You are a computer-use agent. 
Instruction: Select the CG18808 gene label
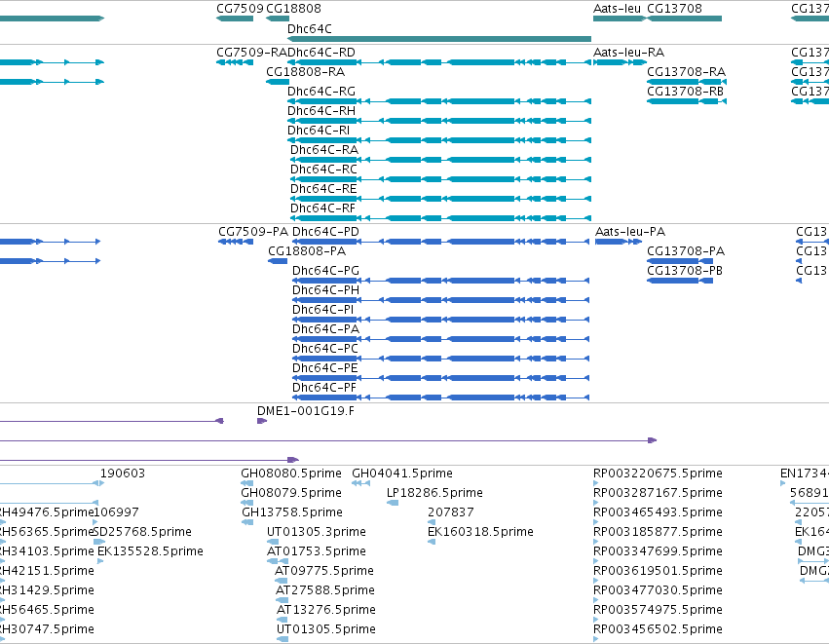(x=293, y=9)
